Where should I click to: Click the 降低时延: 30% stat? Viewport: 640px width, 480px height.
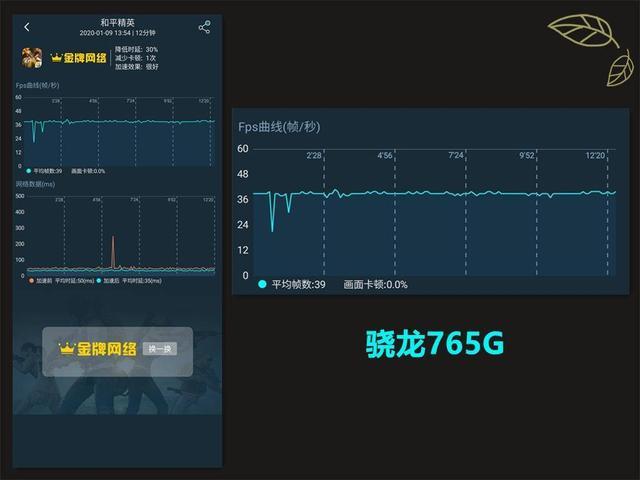[136, 49]
